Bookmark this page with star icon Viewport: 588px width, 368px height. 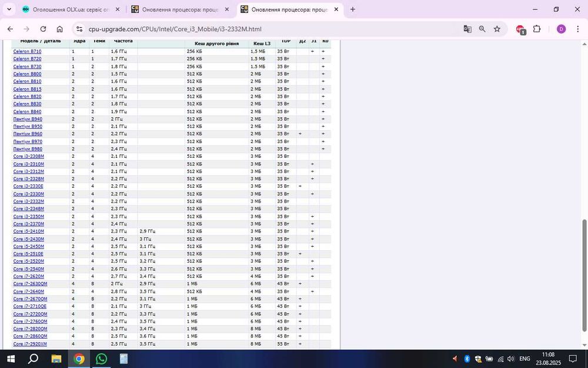(x=497, y=29)
